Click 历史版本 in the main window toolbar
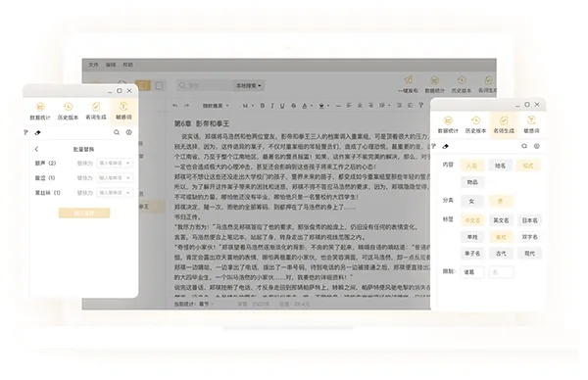Viewport: 588px width, 380px height. pyautogui.click(x=462, y=84)
